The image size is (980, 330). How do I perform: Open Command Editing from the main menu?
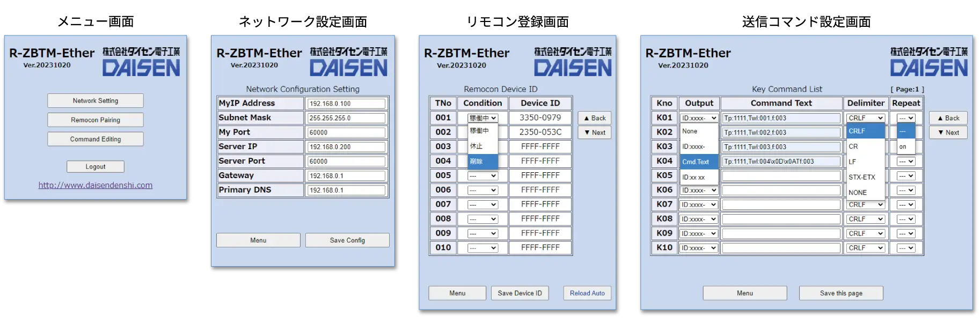point(96,140)
